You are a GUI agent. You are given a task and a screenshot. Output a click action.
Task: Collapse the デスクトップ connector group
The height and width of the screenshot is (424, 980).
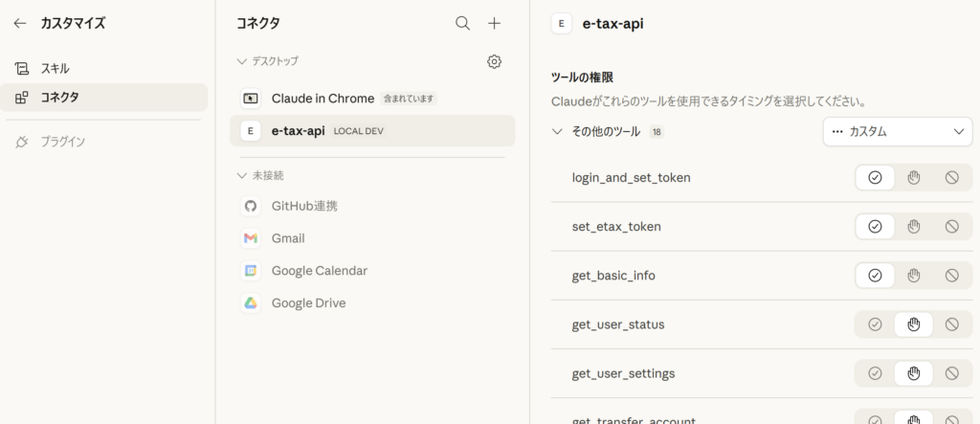[x=242, y=61]
